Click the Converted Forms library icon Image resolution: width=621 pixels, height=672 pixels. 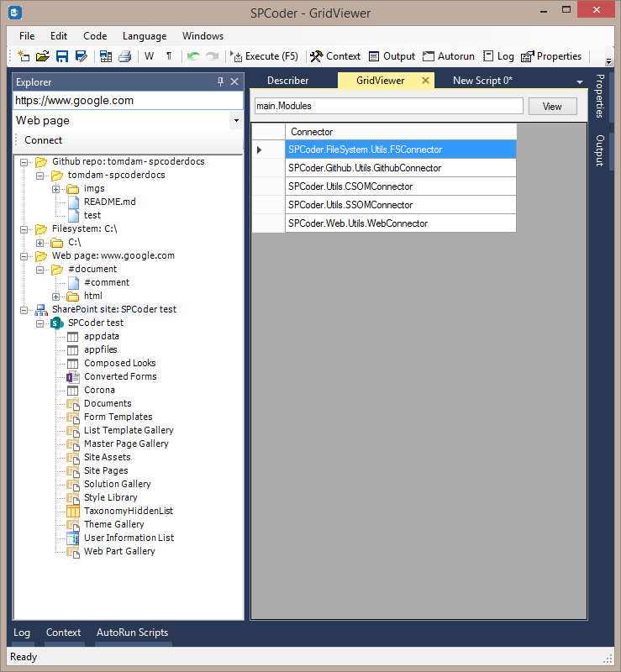point(73,376)
